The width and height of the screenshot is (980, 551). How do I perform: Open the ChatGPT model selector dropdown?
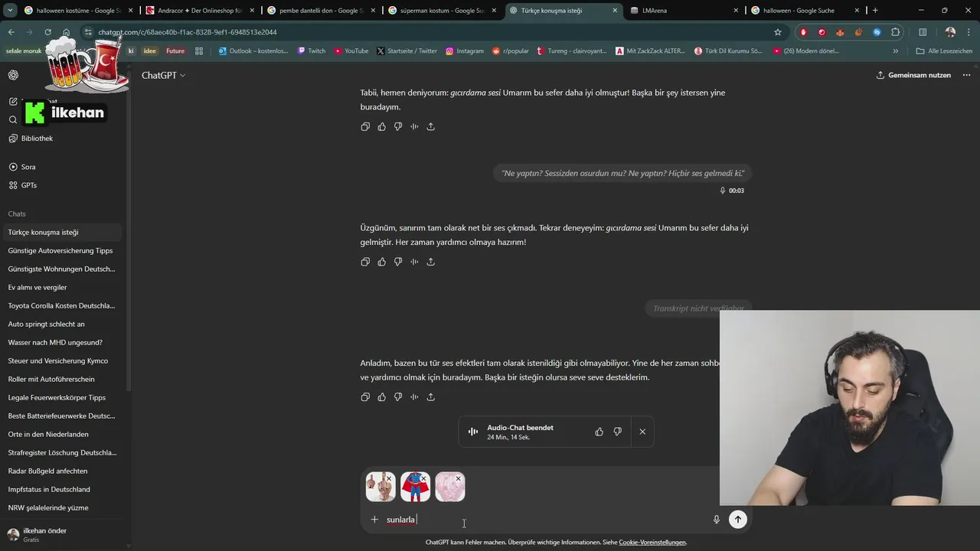[x=164, y=75]
